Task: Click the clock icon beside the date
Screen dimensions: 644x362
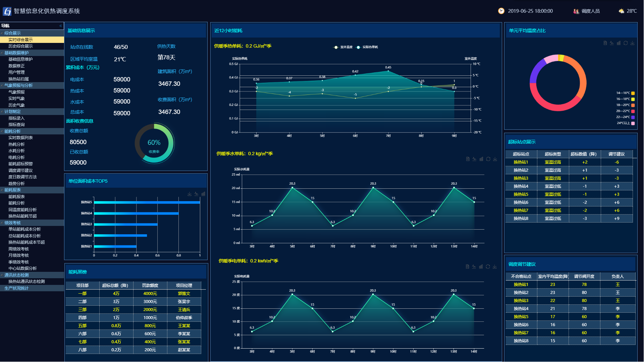Action: 501,11
